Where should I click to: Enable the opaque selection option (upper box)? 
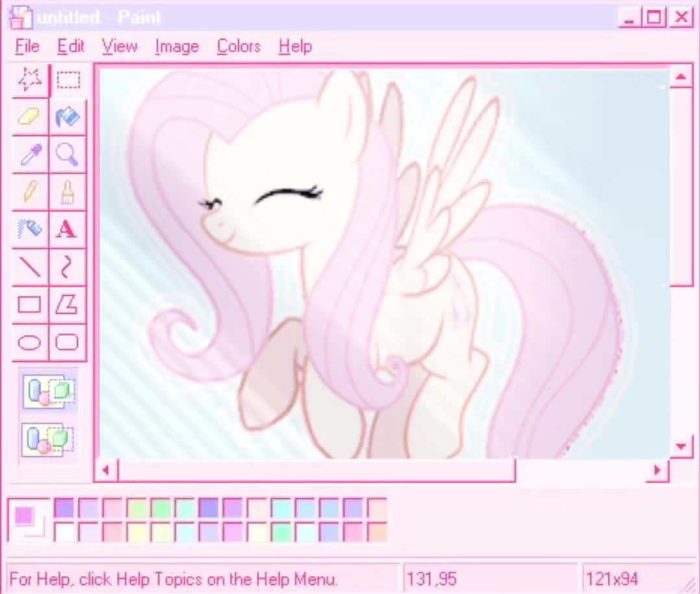(49, 391)
